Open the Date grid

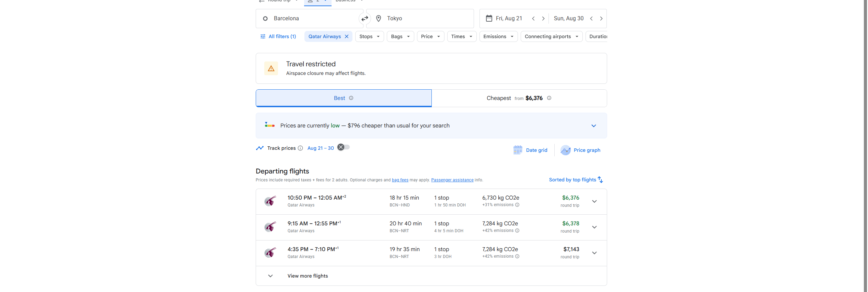point(530,150)
